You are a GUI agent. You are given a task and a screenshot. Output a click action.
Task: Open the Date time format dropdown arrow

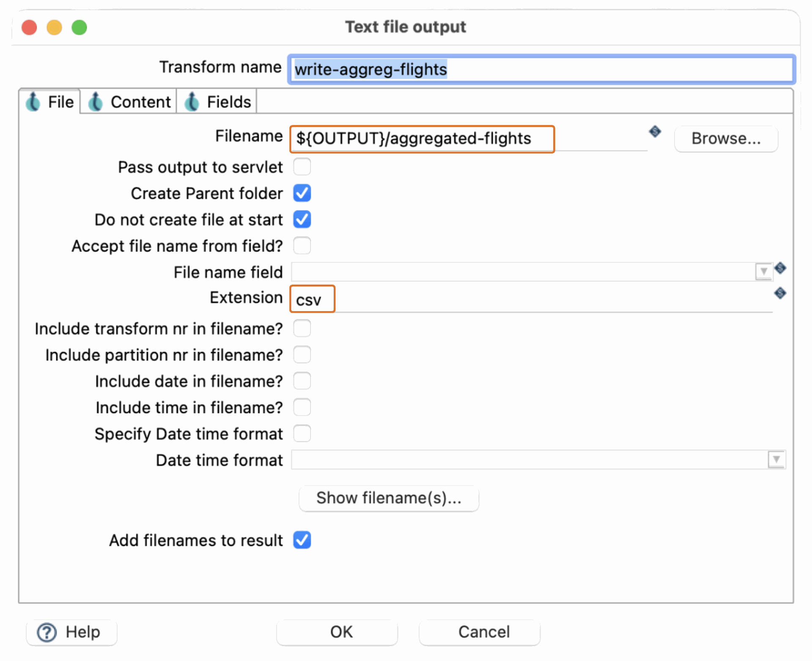click(x=776, y=459)
